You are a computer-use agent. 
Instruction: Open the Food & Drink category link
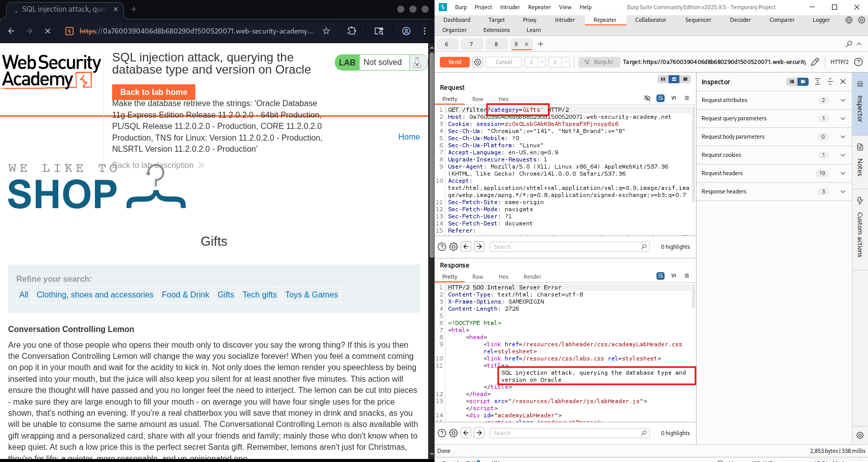[185, 294]
